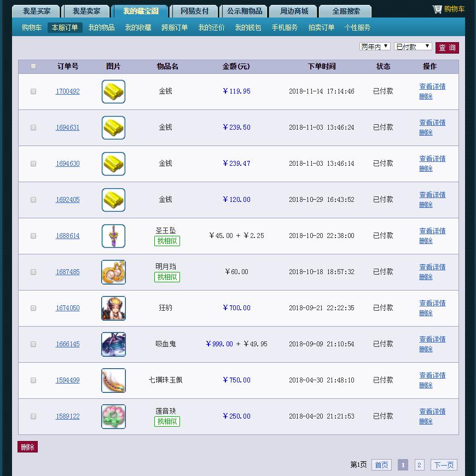Image resolution: width=476 pixels, height=476 pixels.
Task: Open the 两年内 time range dropdown
Action: click(x=375, y=47)
